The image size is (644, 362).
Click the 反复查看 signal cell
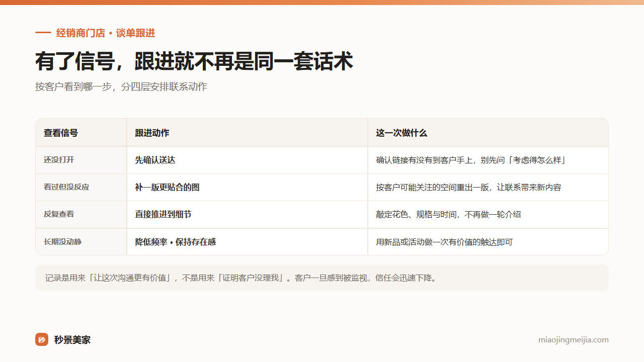pos(81,214)
